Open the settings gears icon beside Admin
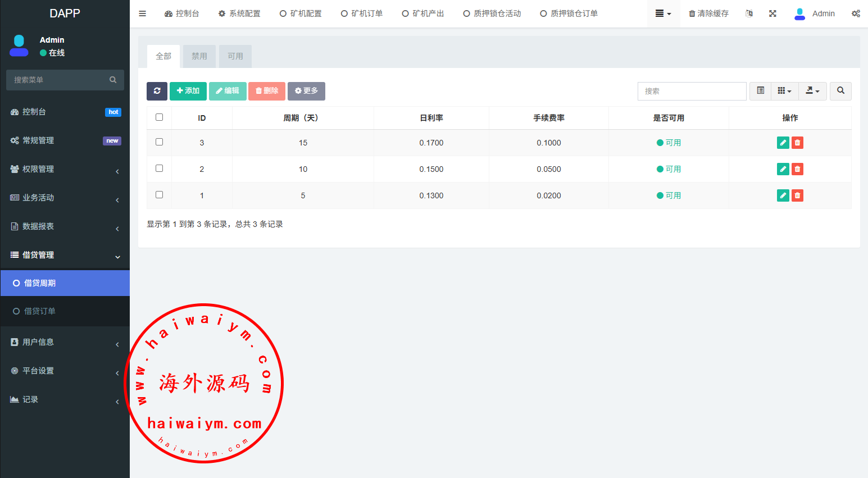 (855, 13)
